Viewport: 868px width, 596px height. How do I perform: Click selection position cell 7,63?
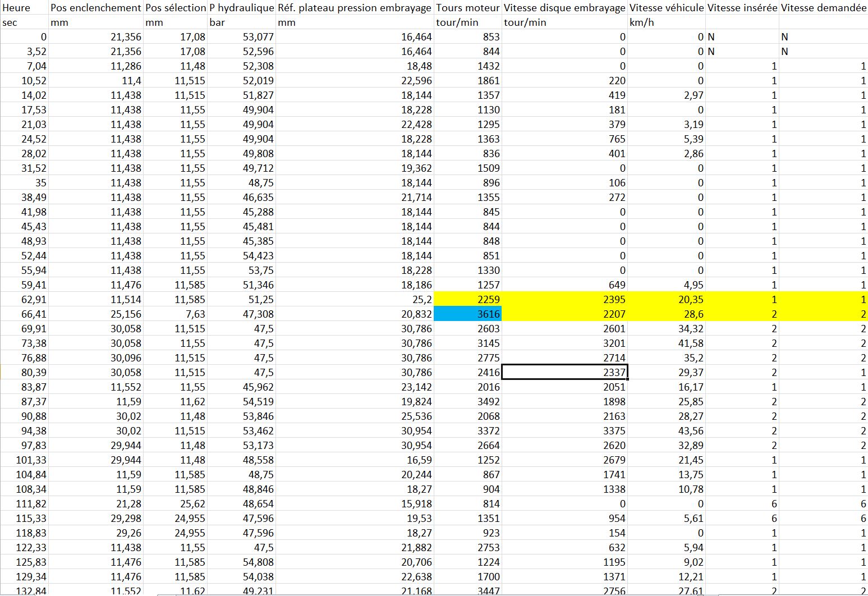click(176, 314)
